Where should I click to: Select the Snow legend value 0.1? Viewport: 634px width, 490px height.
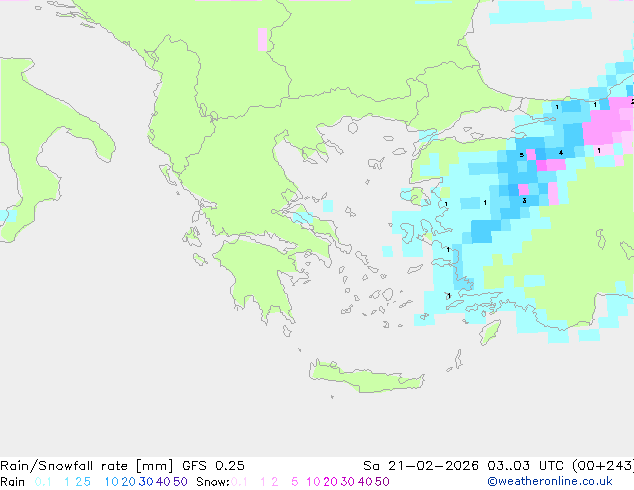(x=239, y=482)
